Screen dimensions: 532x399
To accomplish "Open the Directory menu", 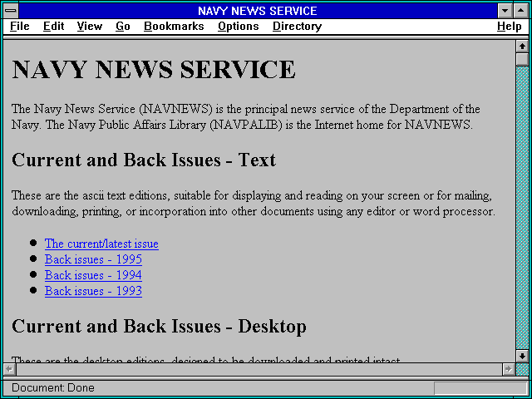I will point(298,27).
